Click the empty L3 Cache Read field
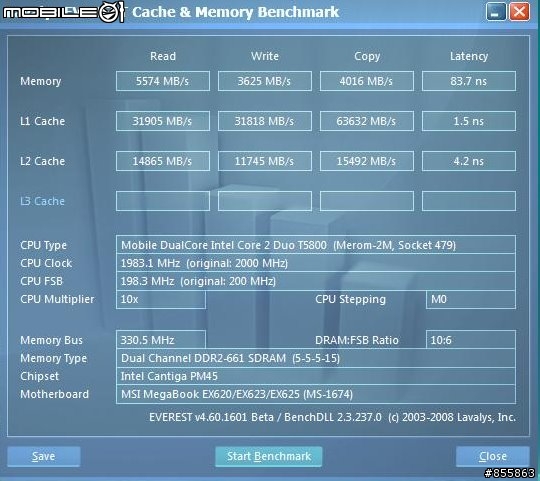 click(163, 201)
